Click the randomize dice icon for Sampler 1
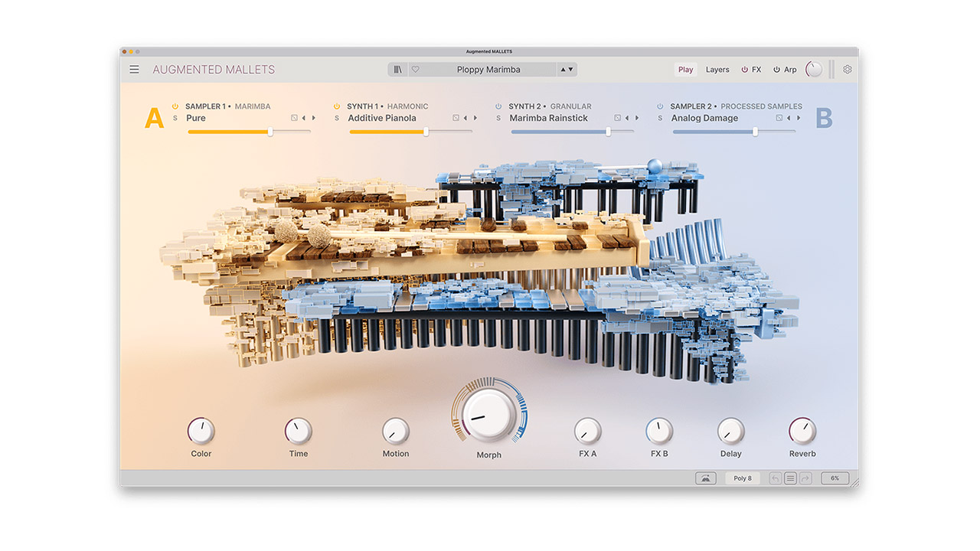Viewport: 980px width, 551px height. [294, 118]
